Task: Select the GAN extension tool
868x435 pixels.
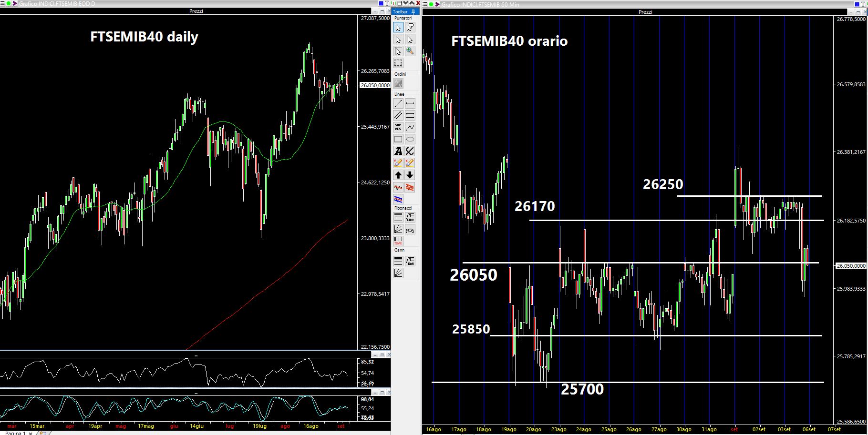Action: [410, 261]
